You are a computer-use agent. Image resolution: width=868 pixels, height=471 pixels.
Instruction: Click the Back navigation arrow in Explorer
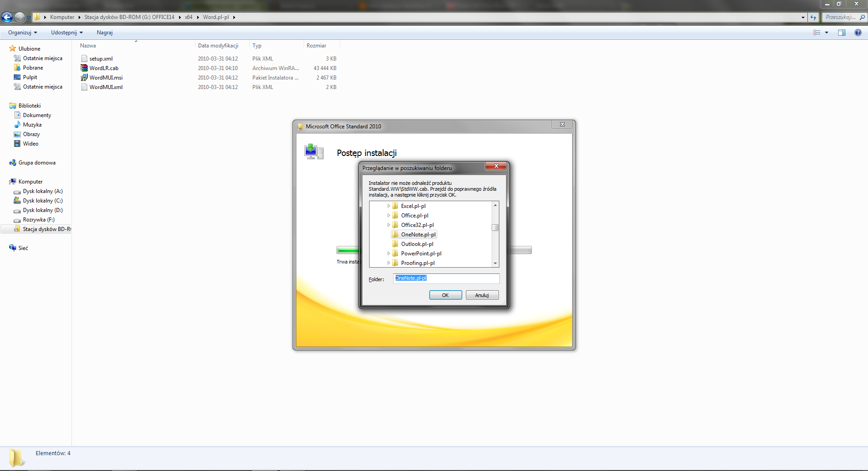(7, 17)
